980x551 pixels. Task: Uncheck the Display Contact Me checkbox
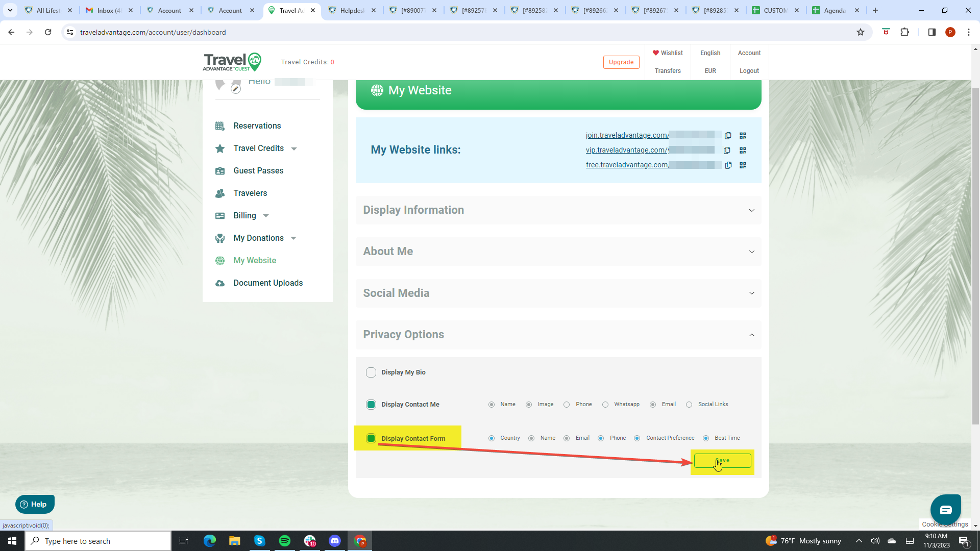(x=371, y=405)
